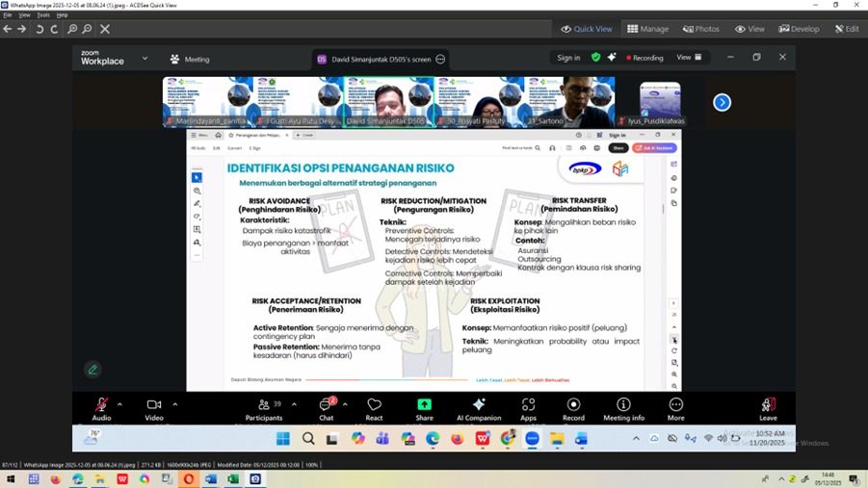Go to the previous image in ACDSee
The height and width of the screenshot is (488, 868).
(8, 29)
